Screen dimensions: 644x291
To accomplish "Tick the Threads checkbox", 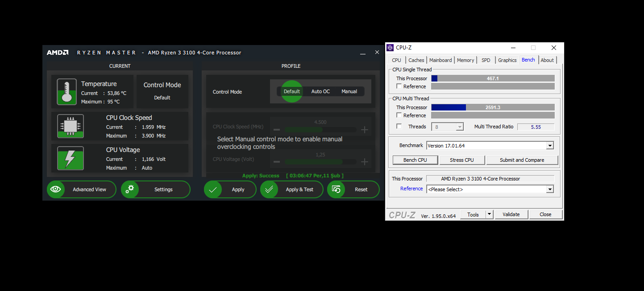I will [x=399, y=127].
